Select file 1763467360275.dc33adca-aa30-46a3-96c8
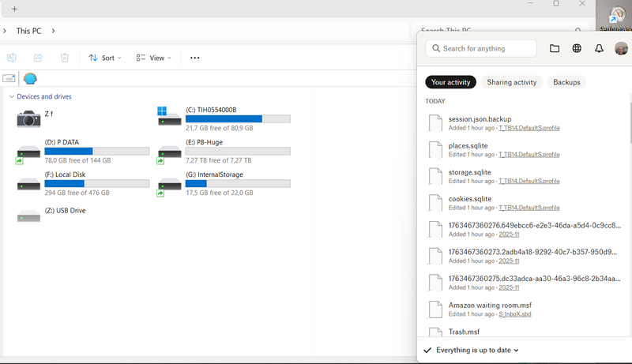Screen dimensions: 632x364 [535, 279]
